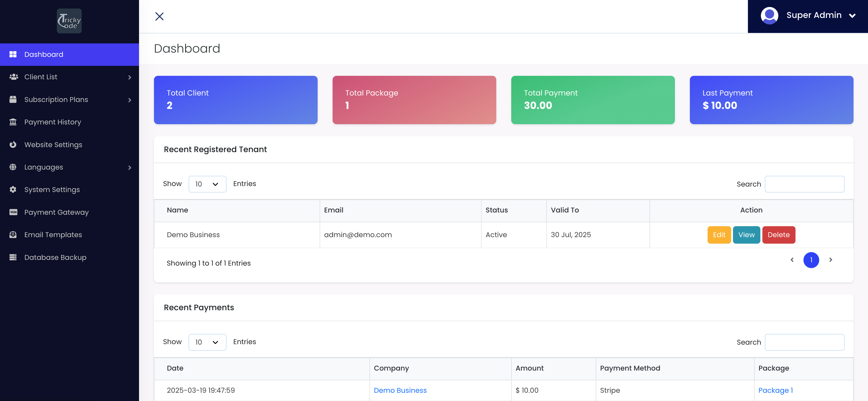Click the Email Templates envelope icon
This screenshot has height=401, width=868.
tap(13, 234)
